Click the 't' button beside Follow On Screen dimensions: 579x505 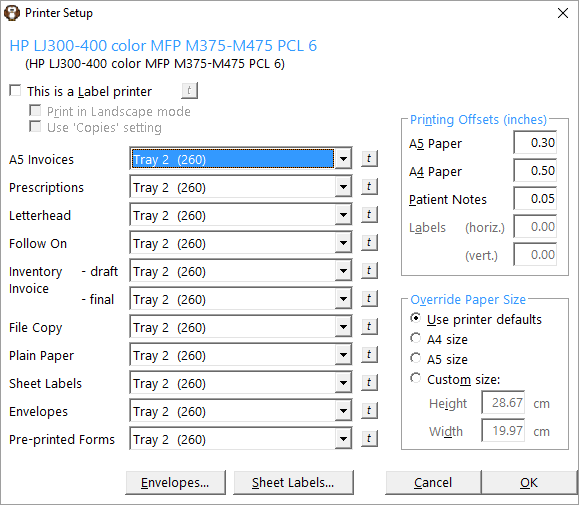pyautogui.click(x=369, y=243)
